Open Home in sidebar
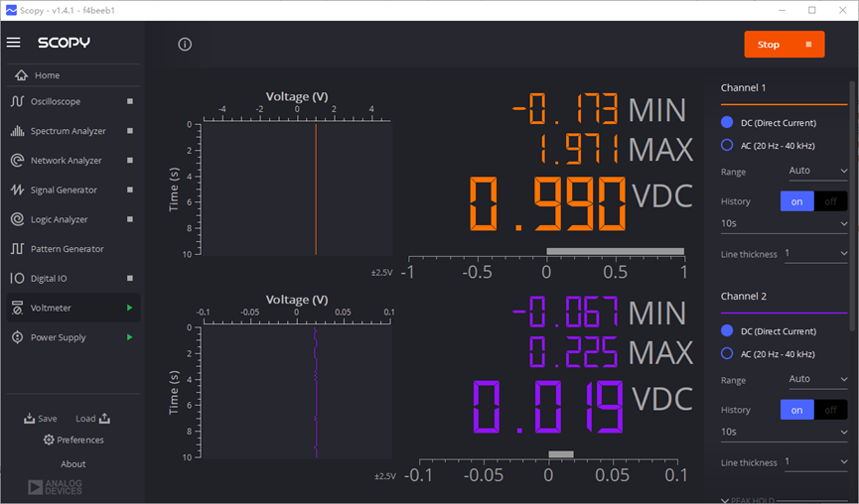The image size is (859, 504). pyautogui.click(x=73, y=75)
